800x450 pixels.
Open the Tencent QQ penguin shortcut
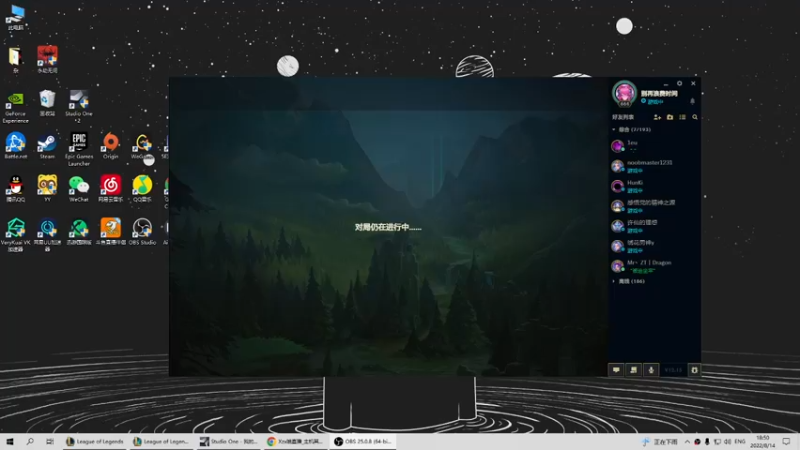click(15, 189)
